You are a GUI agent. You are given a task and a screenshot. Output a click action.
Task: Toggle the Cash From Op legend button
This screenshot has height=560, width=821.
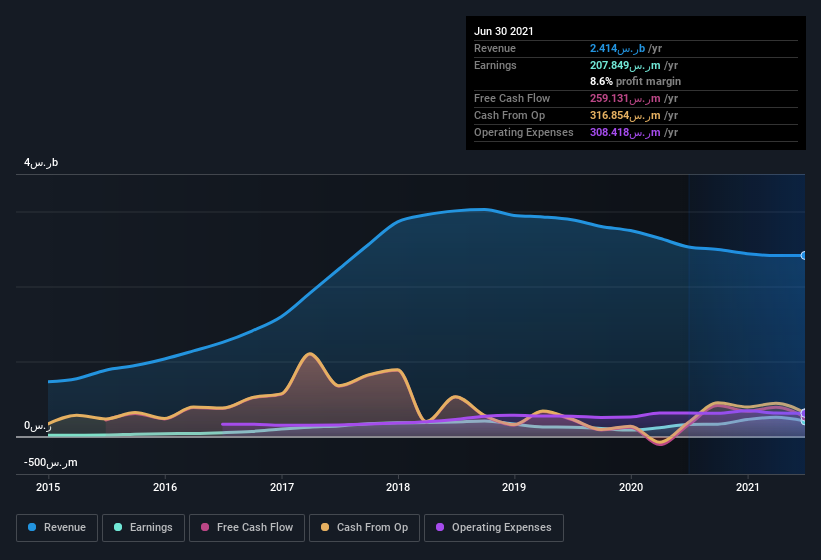click(x=364, y=528)
